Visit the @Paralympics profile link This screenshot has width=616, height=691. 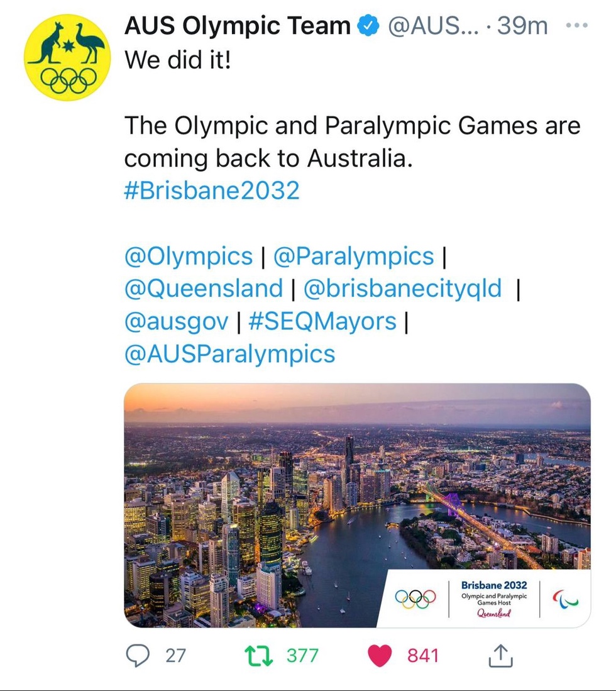pyautogui.click(x=354, y=256)
